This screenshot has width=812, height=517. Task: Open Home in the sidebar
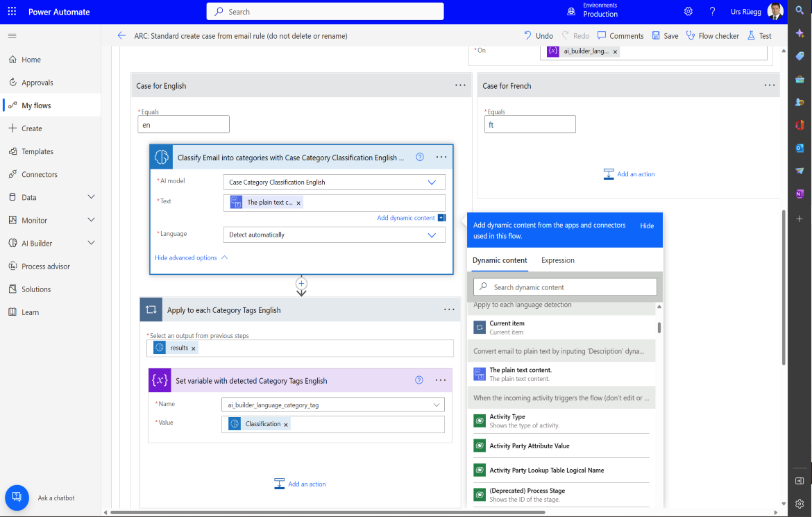(x=51, y=60)
